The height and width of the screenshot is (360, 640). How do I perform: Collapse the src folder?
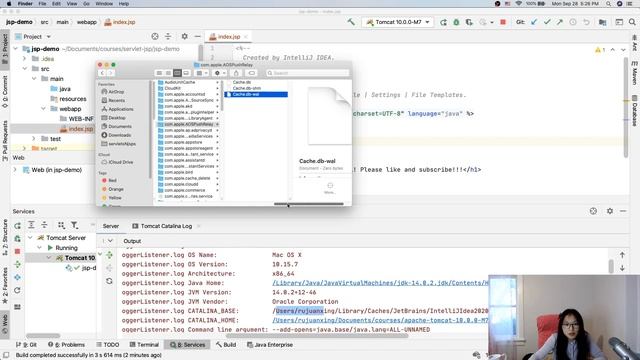[x=24, y=69]
